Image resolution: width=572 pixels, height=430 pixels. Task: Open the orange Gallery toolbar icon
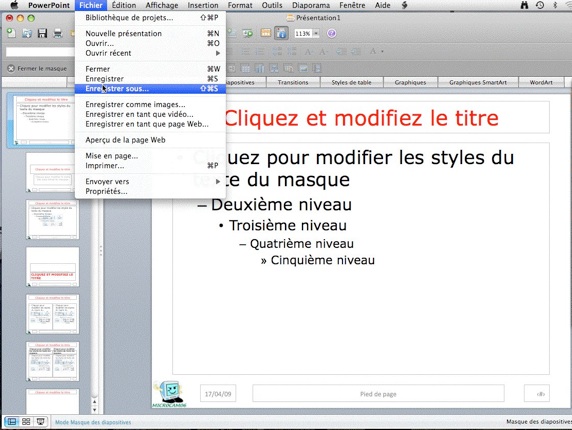pyautogui.click(x=266, y=33)
